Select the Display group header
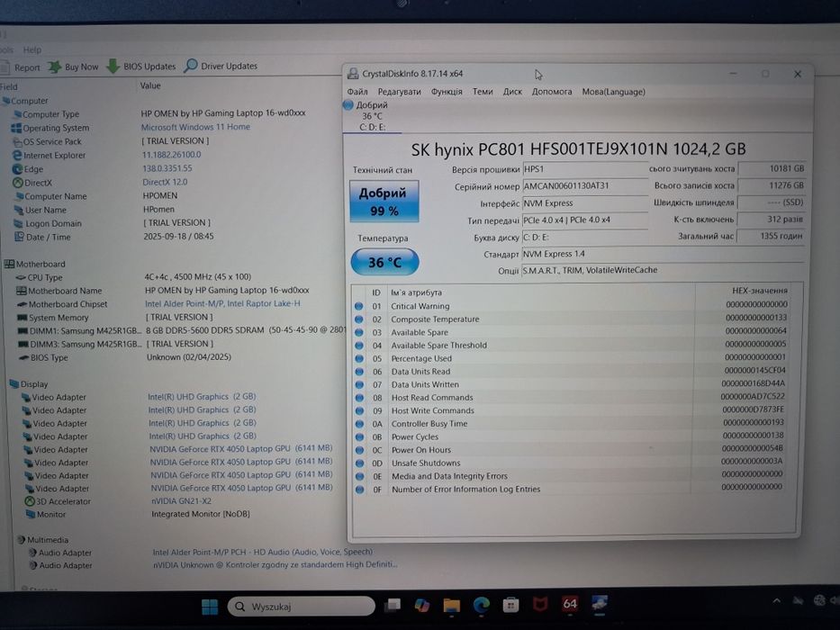Viewport: 840px width, 630px height. pyautogui.click(x=29, y=384)
